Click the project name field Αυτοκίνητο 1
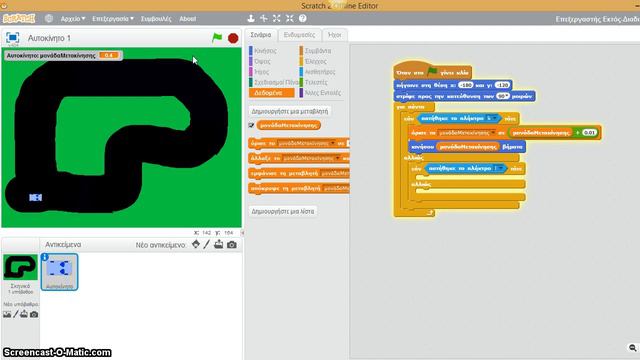This screenshot has height=360, width=640. pos(49,38)
